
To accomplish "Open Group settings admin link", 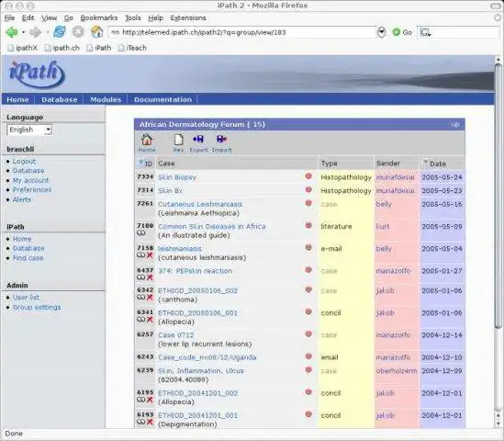I will (x=37, y=307).
